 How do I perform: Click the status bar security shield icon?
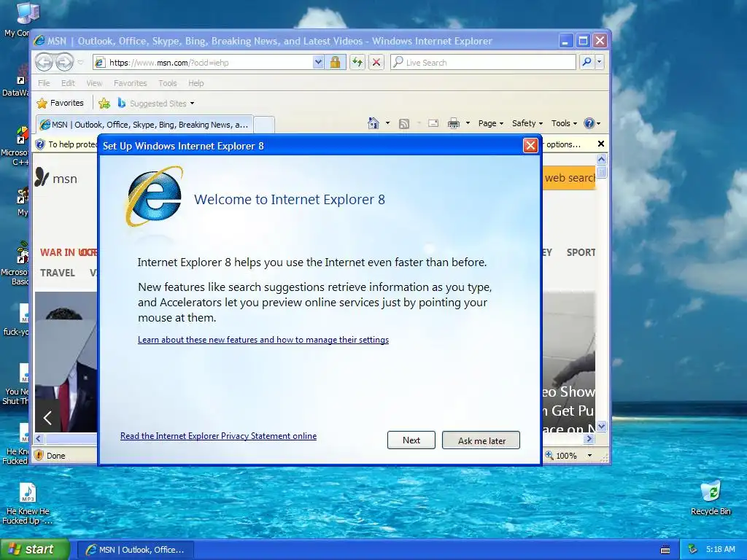(x=39, y=455)
